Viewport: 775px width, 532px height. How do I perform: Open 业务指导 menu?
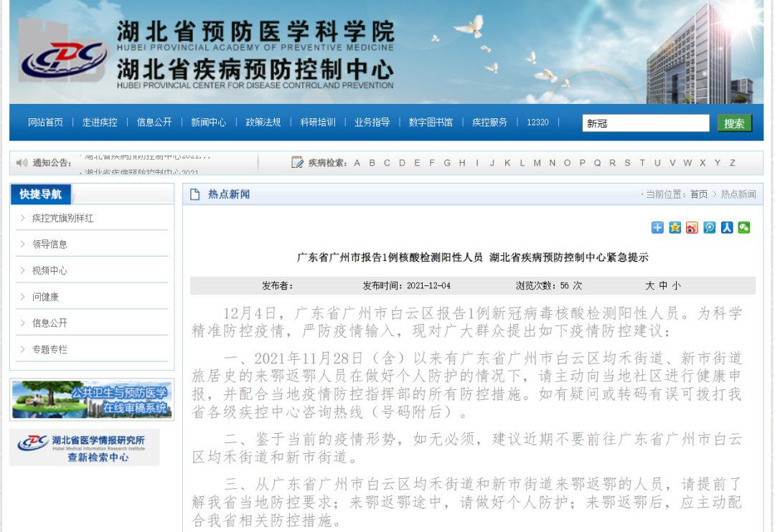(x=372, y=122)
